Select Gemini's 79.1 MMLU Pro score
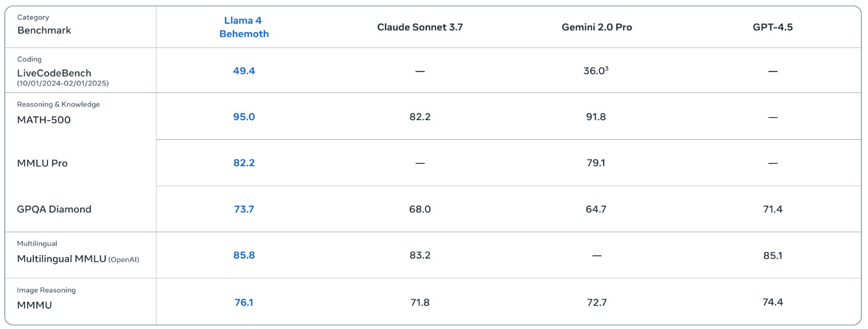Viewport: 868px width, 329px height. coord(596,163)
